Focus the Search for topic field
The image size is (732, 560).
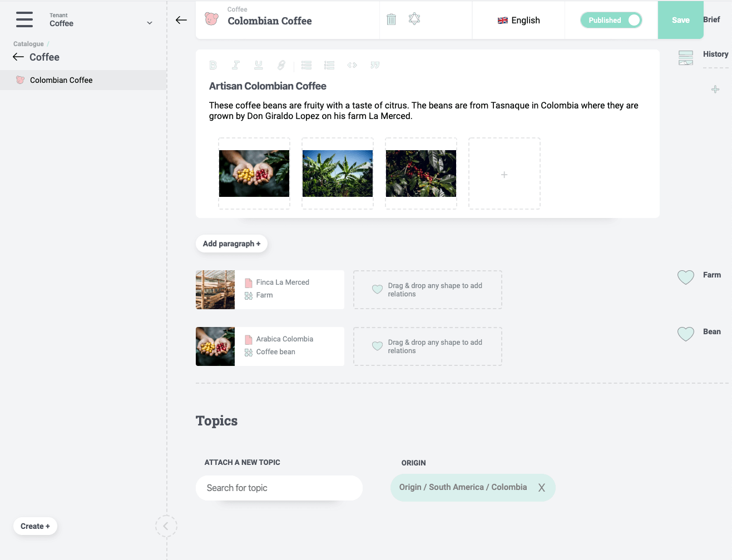pos(279,488)
